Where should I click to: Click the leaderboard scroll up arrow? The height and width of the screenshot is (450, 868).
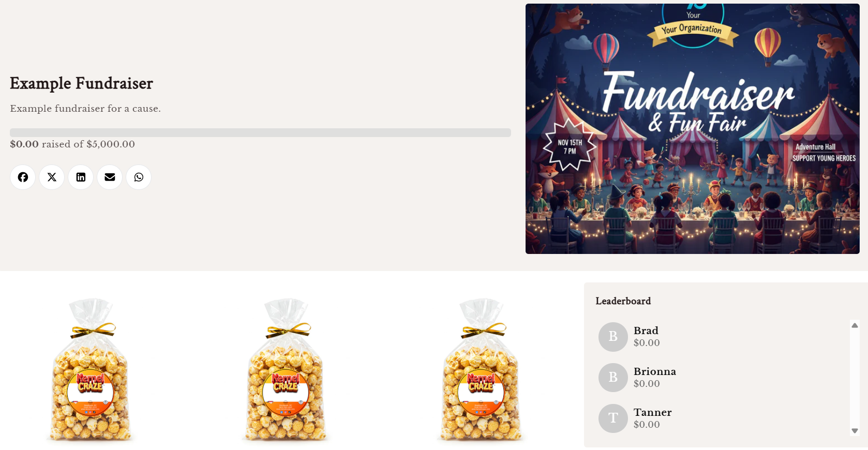pos(855,325)
